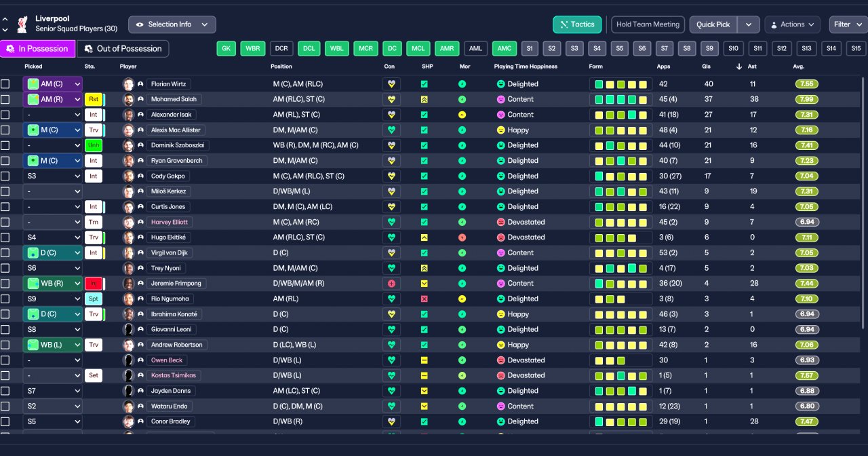The image size is (868, 456).
Task: Click the sort arrow next to Ast
Action: [x=738, y=66]
